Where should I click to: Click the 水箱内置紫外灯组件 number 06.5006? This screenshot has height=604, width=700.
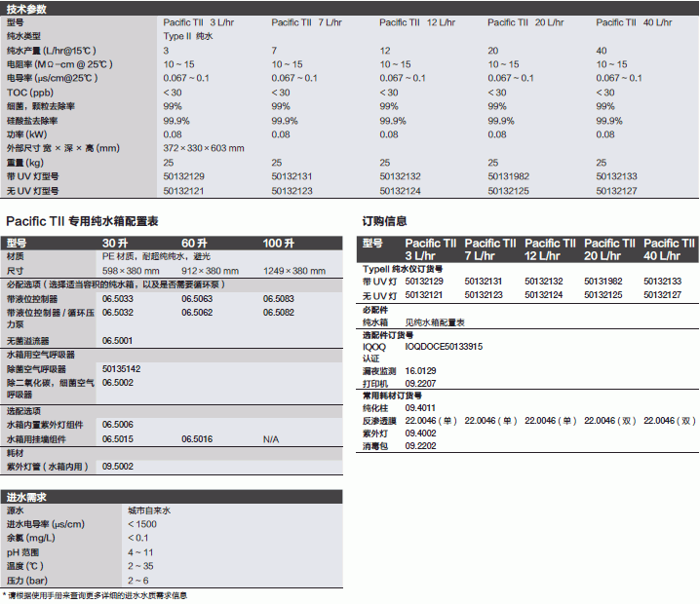(x=118, y=424)
